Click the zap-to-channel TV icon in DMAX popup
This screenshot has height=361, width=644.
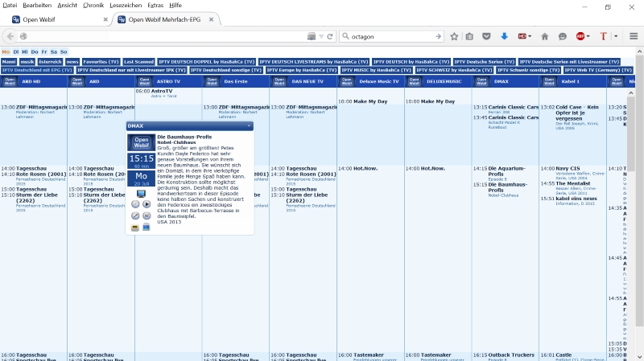point(141,194)
